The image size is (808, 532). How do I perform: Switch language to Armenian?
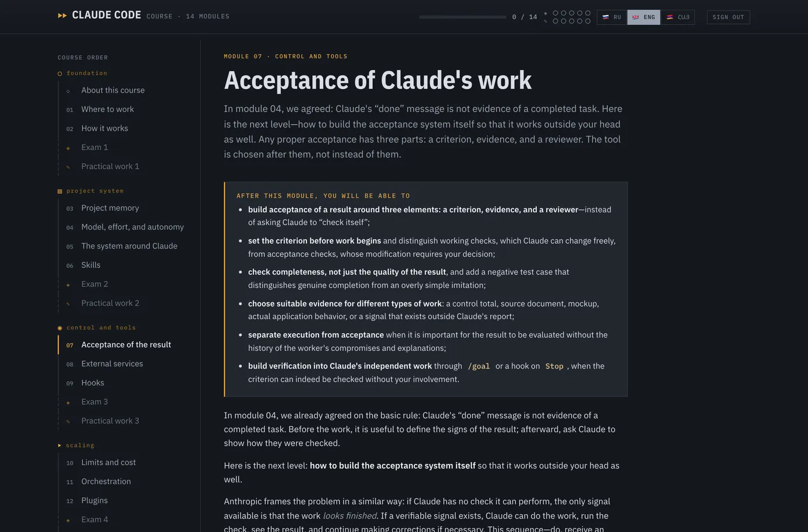(678, 17)
